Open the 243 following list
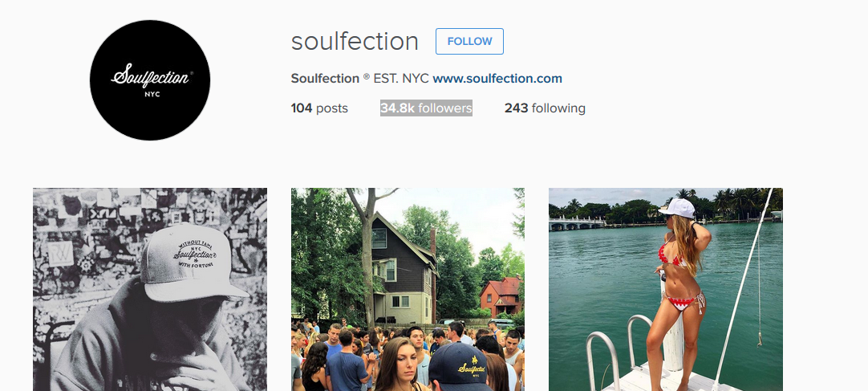Image resolution: width=868 pixels, height=391 pixels. [545, 108]
